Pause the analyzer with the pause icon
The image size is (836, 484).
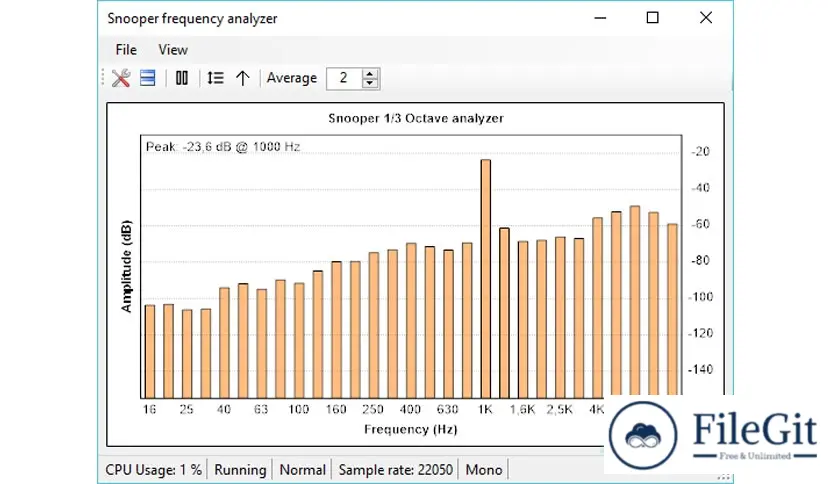tap(182, 78)
